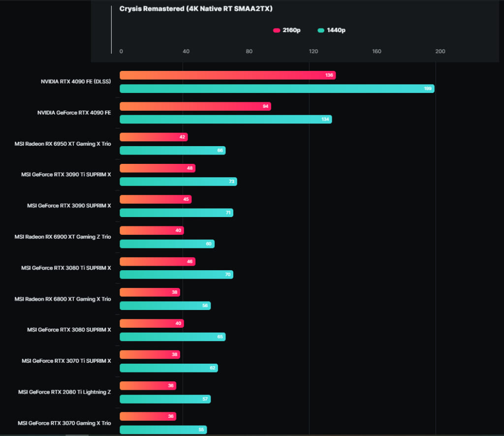Select the 1440p bar for RTX 2080 Ti Lightning Z
Screen dimensions: 504x436
pyautogui.click(x=165, y=399)
